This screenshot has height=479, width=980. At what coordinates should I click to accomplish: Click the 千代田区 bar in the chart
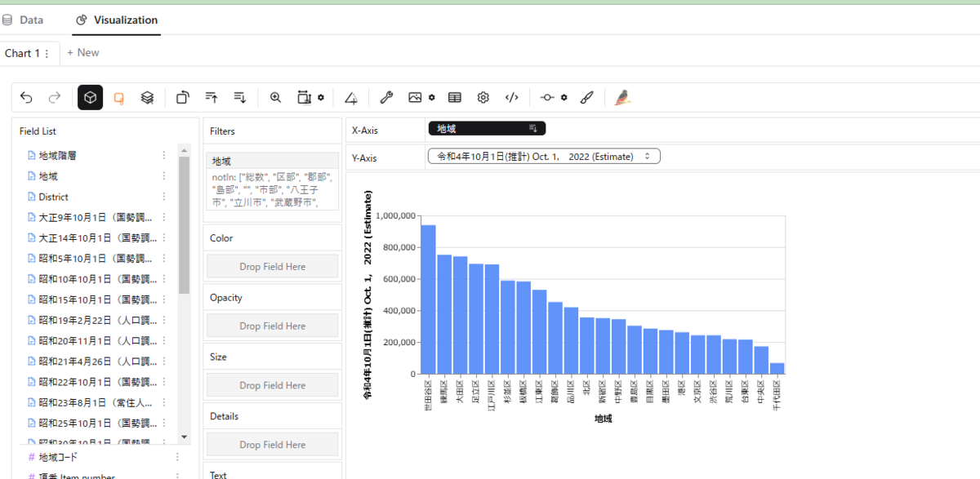point(777,369)
